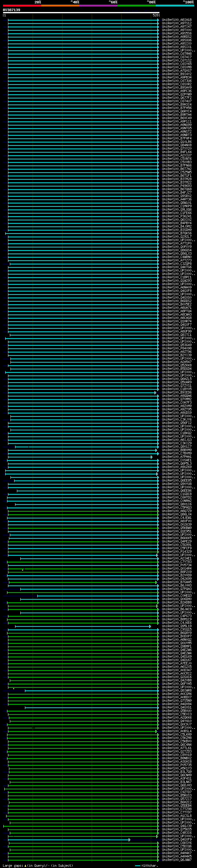Select the UniRef100_Q6JWW7 label

pyautogui.click(x=177, y=860)
